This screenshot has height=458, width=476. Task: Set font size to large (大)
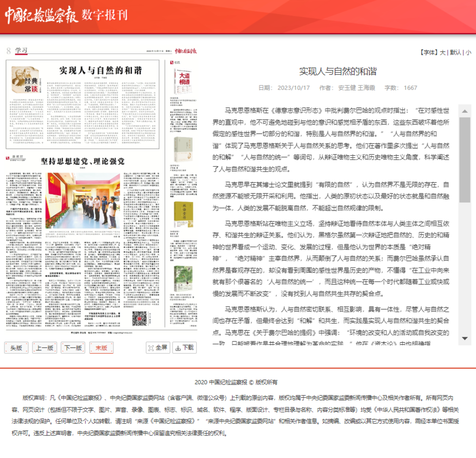(442, 52)
